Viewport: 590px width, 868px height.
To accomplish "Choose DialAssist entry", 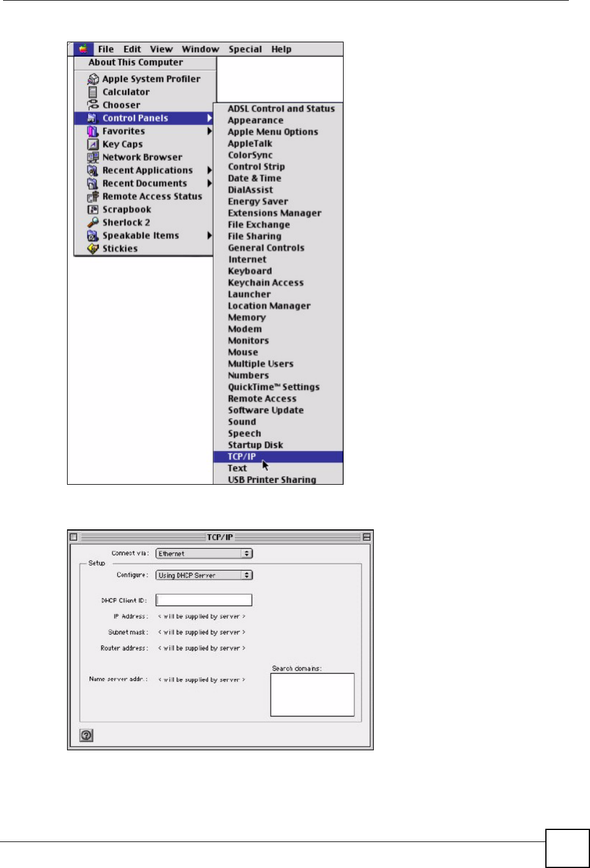I will pos(250,190).
